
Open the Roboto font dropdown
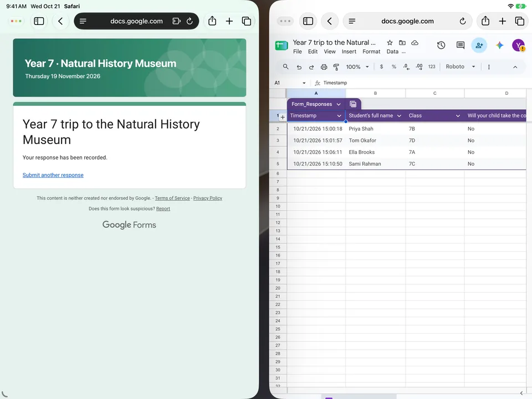[x=461, y=67]
